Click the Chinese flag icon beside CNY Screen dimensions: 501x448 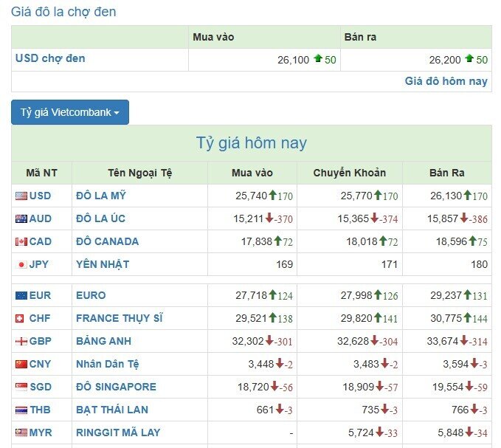point(21,365)
